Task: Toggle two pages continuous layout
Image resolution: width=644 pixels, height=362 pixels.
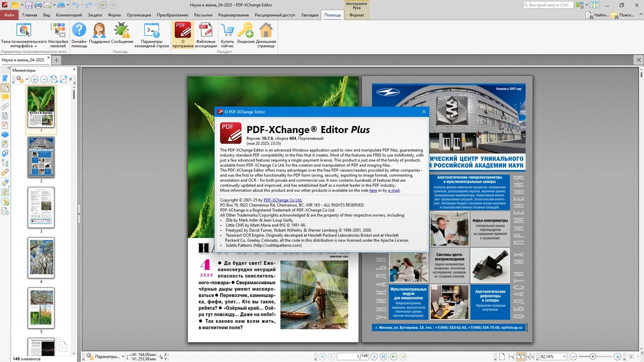Action: pyautogui.click(x=530, y=357)
